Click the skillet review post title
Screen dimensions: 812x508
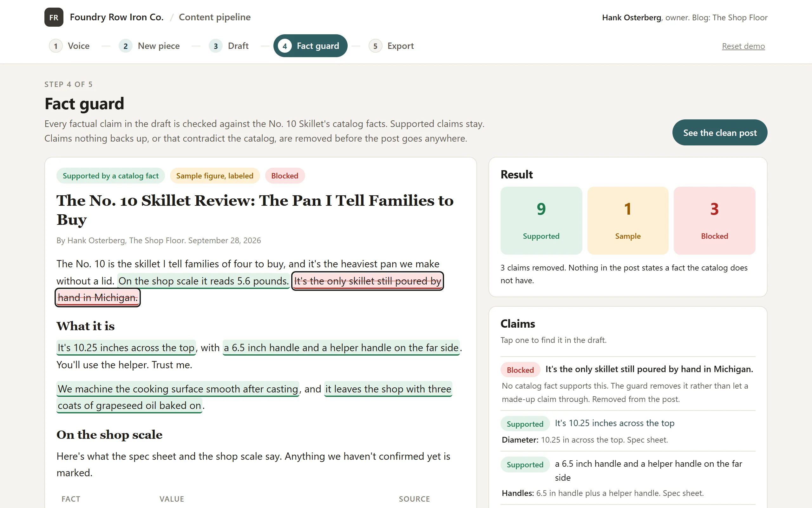pyautogui.click(x=255, y=210)
